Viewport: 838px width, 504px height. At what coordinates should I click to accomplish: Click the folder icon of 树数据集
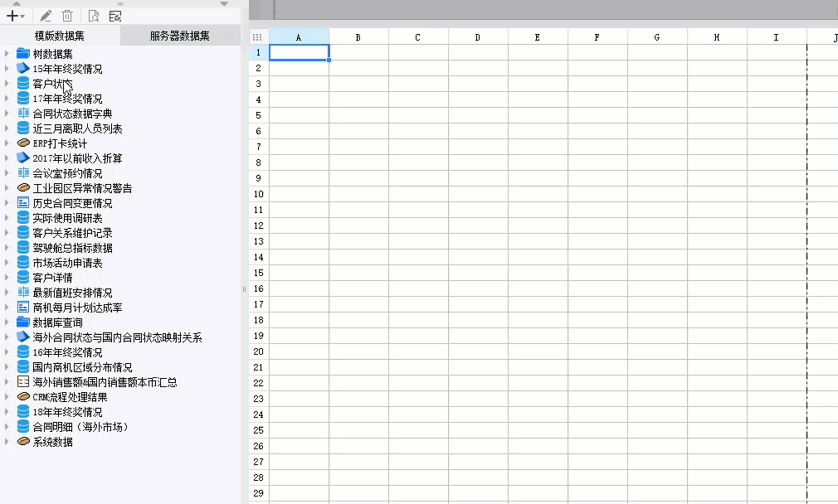point(23,53)
